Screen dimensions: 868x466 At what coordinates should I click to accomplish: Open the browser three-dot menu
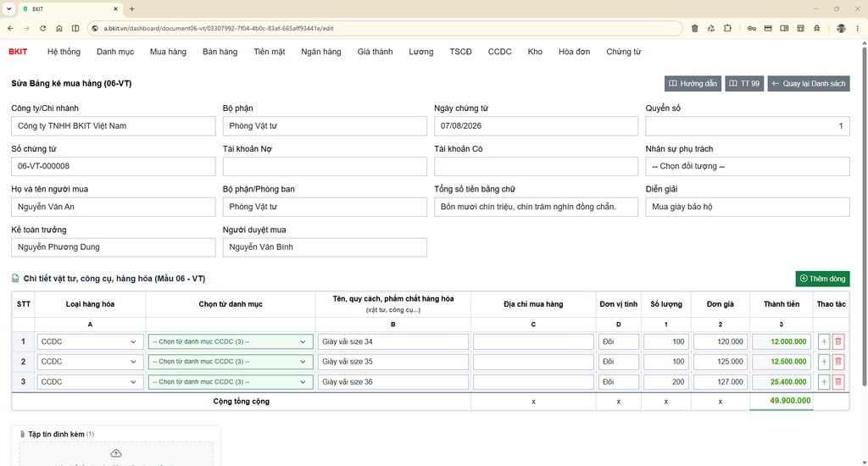(858, 28)
